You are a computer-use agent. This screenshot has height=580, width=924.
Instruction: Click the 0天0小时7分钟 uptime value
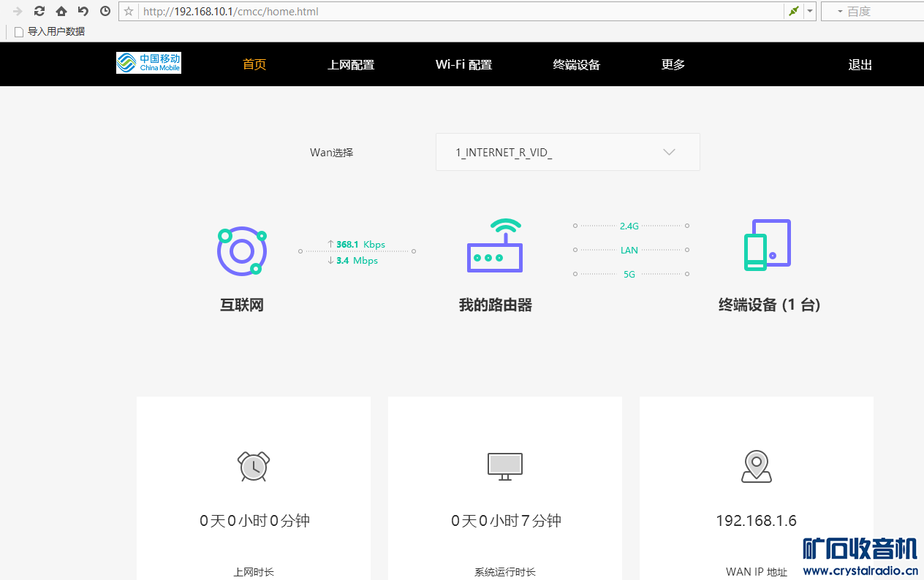tap(506, 521)
